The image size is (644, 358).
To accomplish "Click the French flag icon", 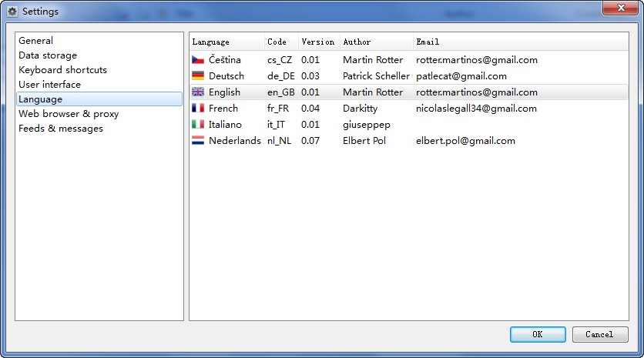I will click(198, 109).
